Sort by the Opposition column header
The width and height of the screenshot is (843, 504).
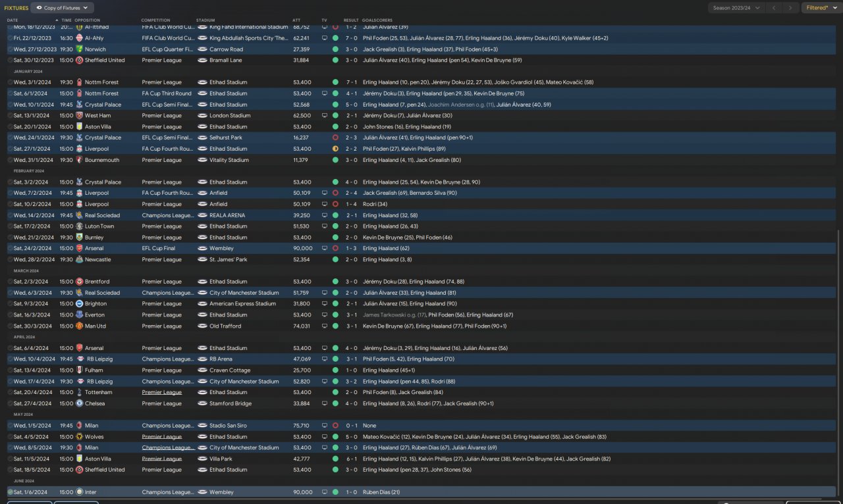coord(88,20)
